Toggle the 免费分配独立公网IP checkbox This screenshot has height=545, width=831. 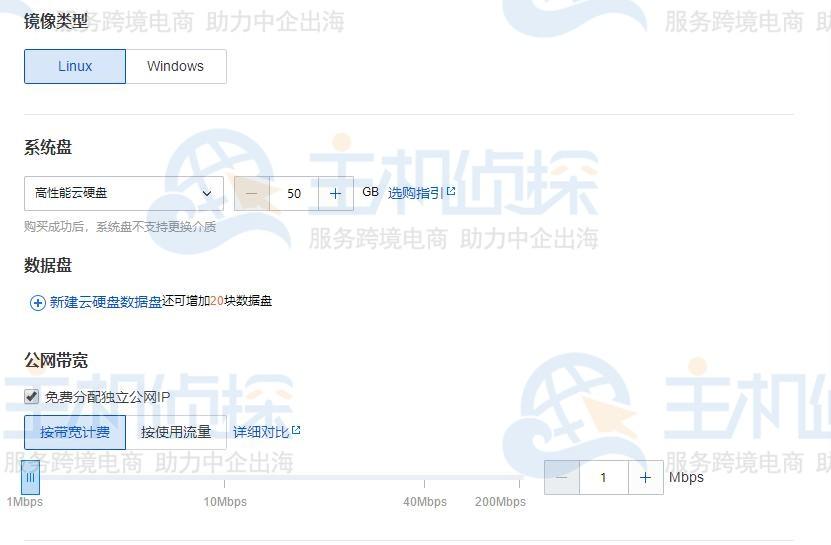click(x=31, y=397)
